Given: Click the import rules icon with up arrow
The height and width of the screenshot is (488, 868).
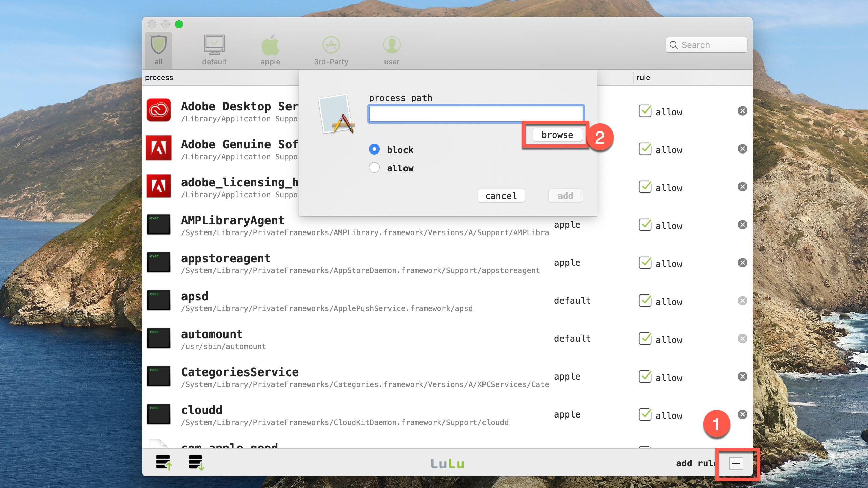Looking at the screenshot, I should click(164, 463).
